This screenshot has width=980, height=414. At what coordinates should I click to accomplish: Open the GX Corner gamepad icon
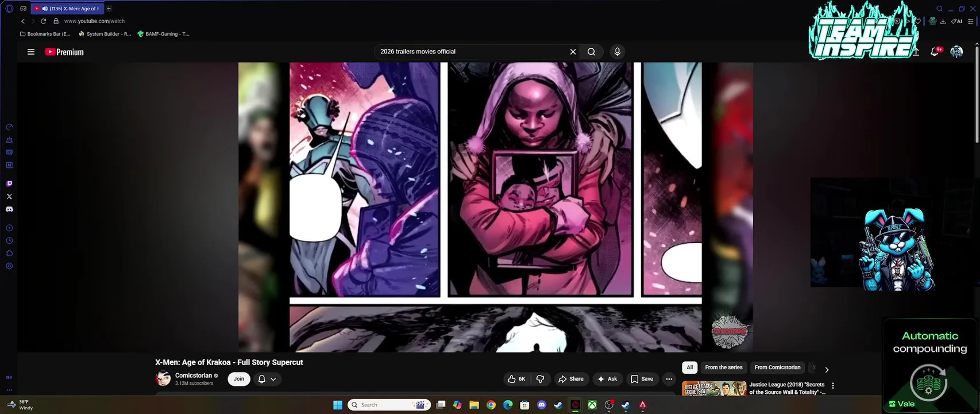pyautogui.click(x=23, y=9)
